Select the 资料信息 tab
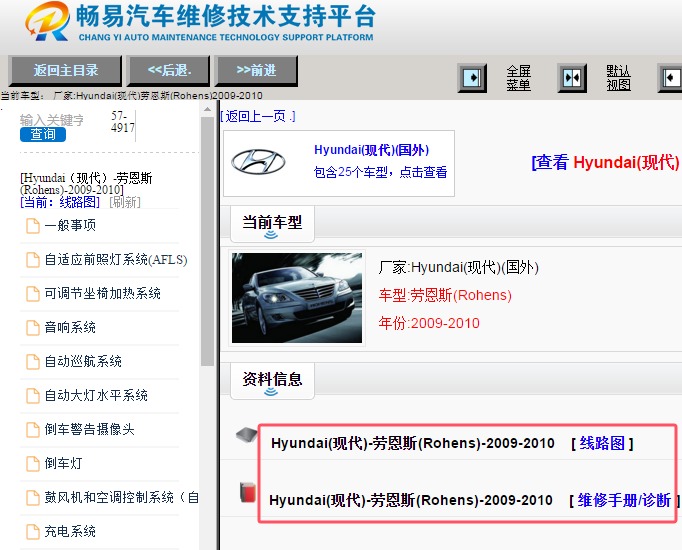Viewport: 682px width, 550px height. 272,381
